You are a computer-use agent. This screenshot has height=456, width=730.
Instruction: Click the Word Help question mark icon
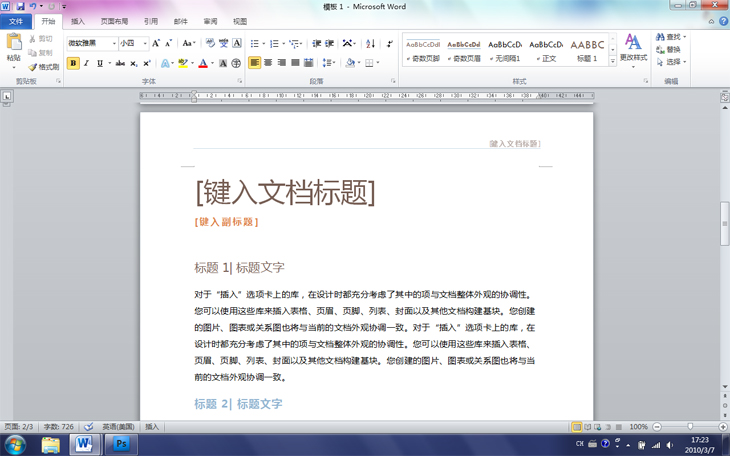pos(723,21)
